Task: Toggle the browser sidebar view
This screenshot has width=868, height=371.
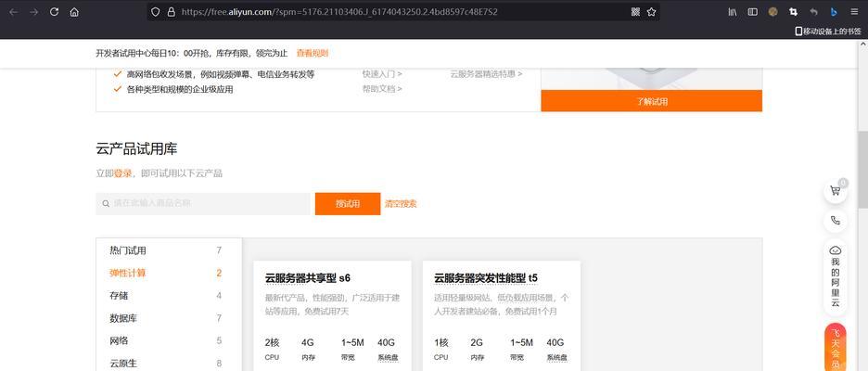Action: pyautogui.click(x=752, y=12)
